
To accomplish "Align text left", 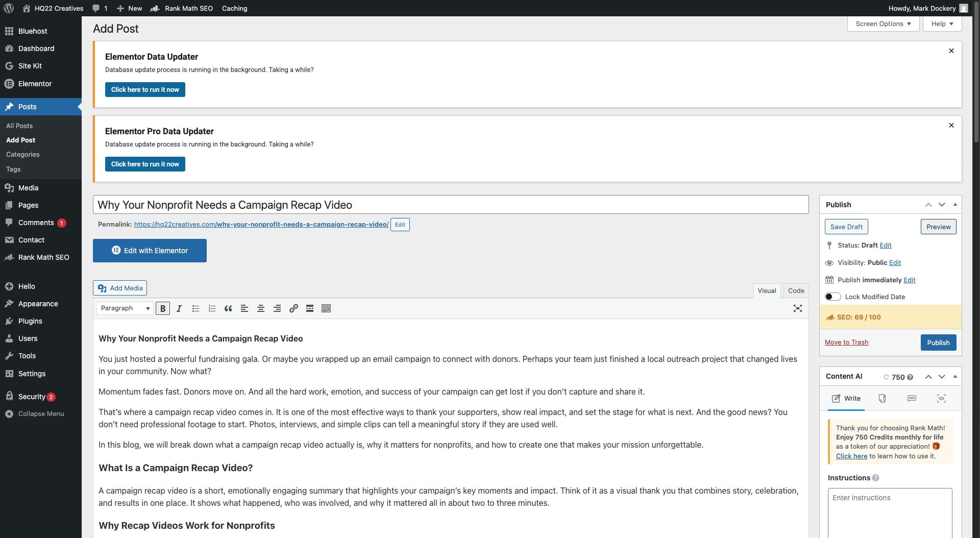I will pyautogui.click(x=244, y=308).
